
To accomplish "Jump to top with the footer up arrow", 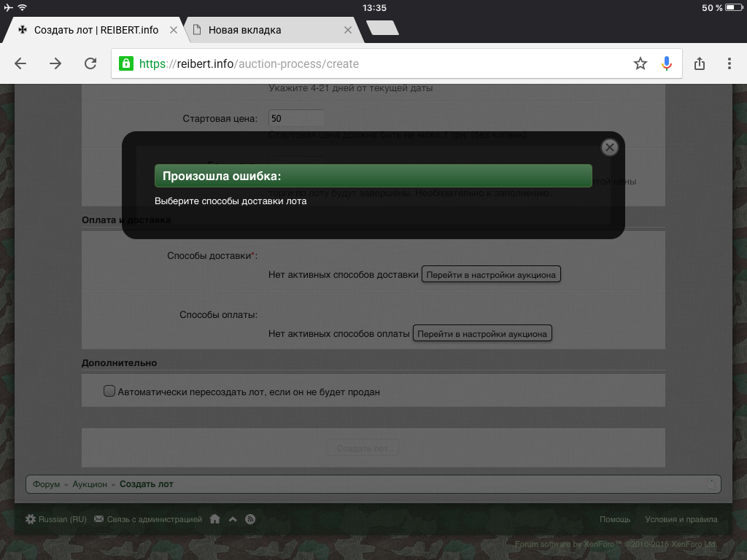I will click(x=233, y=519).
